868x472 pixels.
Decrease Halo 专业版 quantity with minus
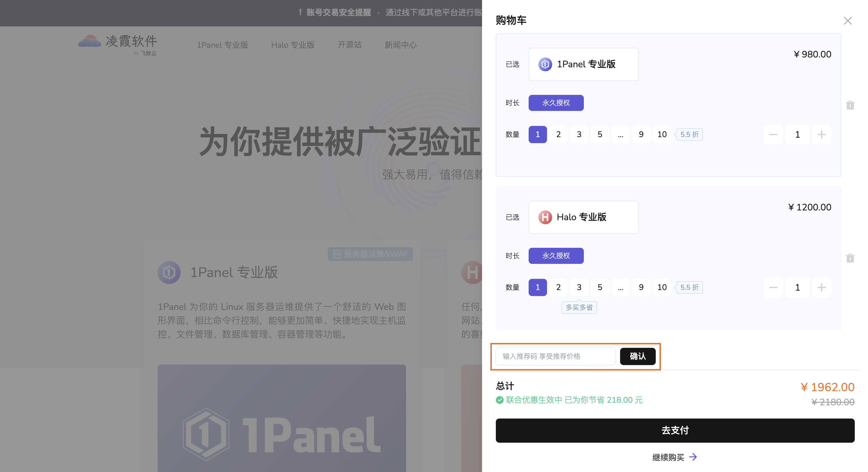(773, 287)
